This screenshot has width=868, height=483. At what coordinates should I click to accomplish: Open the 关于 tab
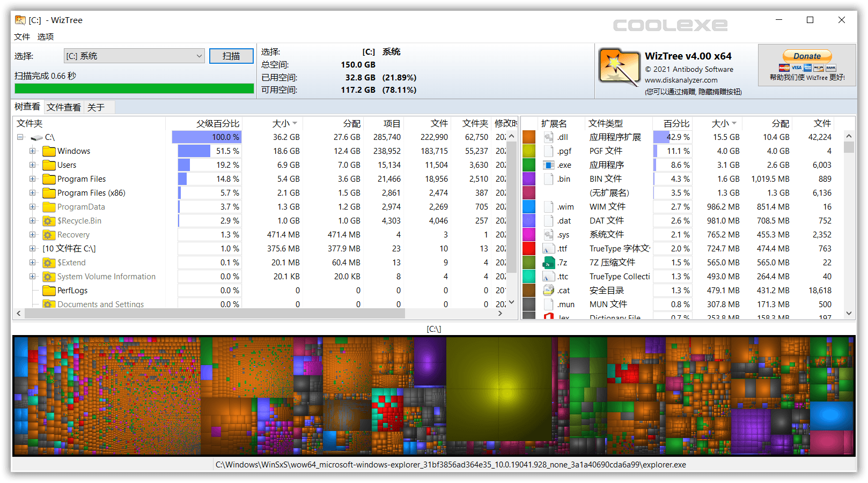tap(95, 107)
